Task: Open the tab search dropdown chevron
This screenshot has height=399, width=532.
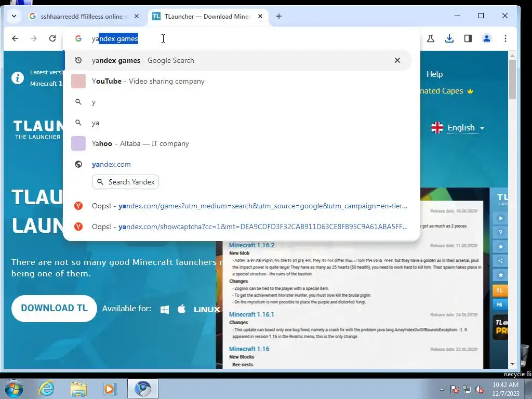Action: point(14,16)
